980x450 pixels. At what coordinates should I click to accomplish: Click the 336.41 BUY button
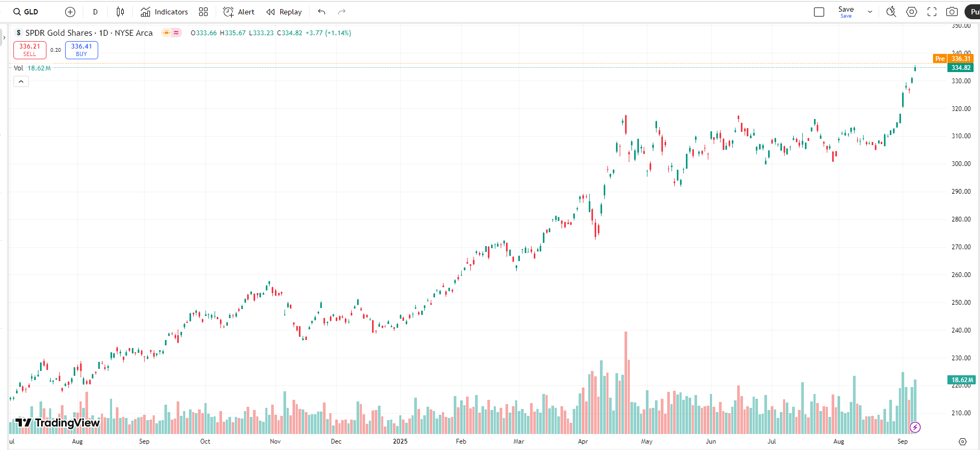pos(81,50)
